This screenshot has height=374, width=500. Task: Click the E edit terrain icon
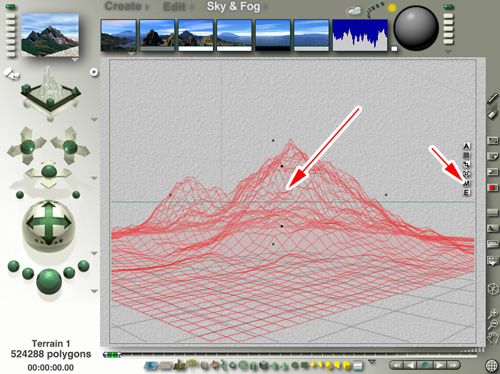[x=467, y=192]
